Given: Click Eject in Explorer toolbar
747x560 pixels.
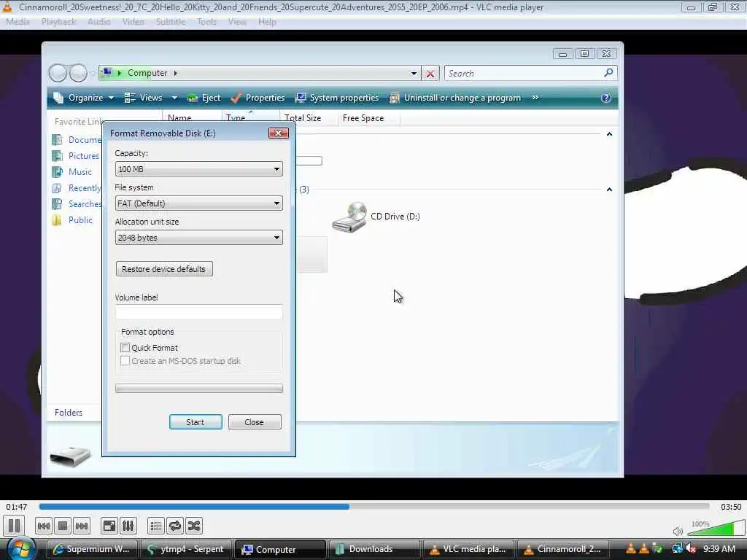Looking at the screenshot, I should pos(204,98).
